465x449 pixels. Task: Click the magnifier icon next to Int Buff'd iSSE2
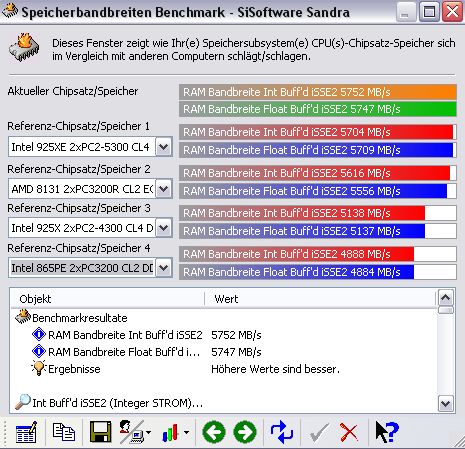point(23,402)
